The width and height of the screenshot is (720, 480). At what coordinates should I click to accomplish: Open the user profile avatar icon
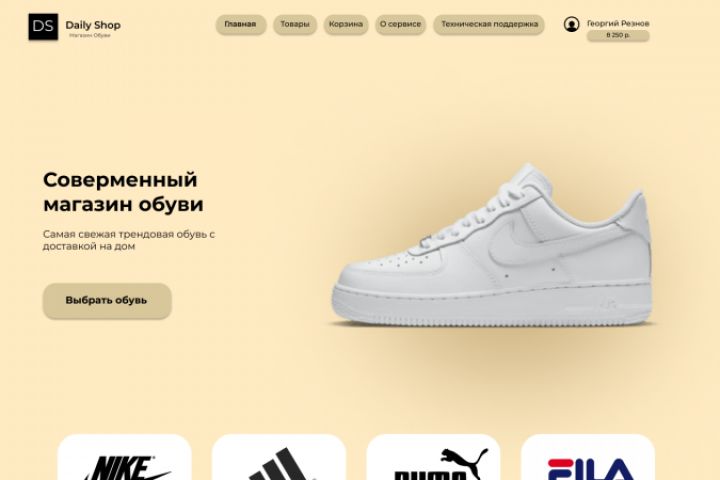[571, 24]
